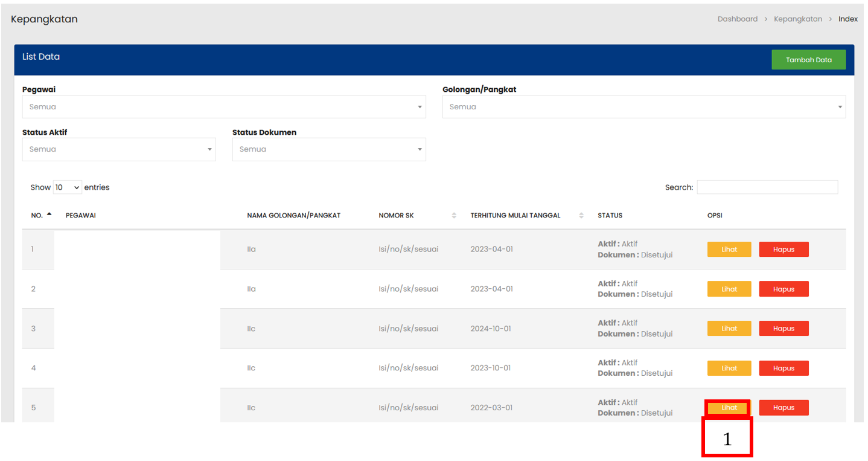868x461 pixels.
Task: Open the Golongan/Pangkat filter dropdown
Action: click(x=643, y=107)
